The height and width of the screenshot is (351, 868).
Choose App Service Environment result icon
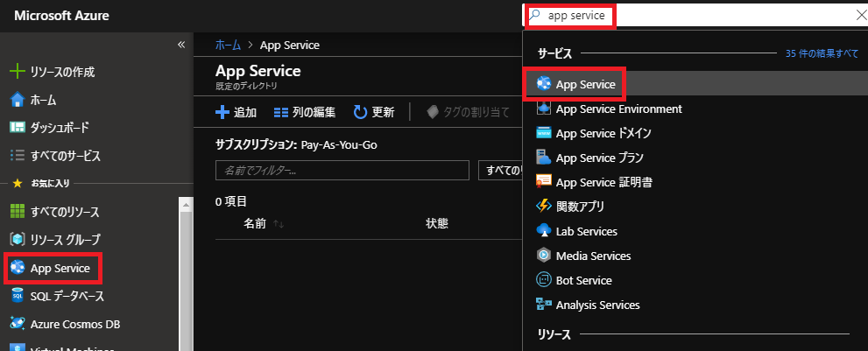point(544,109)
